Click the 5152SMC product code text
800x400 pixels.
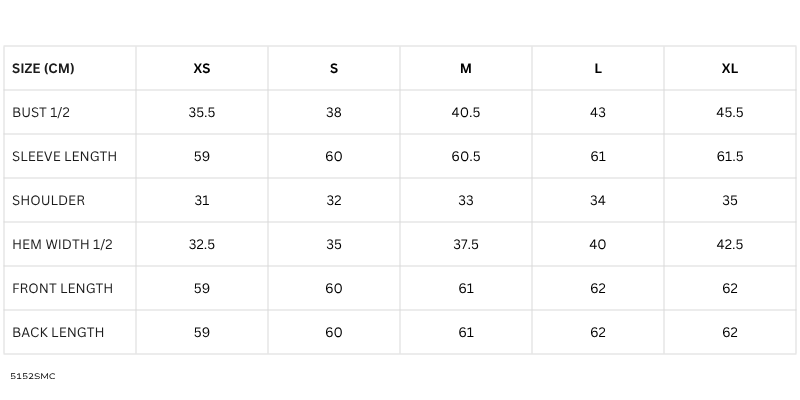pyautogui.click(x=33, y=377)
